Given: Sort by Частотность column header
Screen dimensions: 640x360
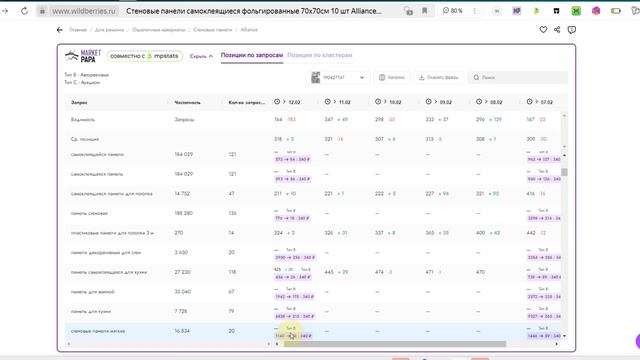Looking at the screenshot, I should [187, 102].
